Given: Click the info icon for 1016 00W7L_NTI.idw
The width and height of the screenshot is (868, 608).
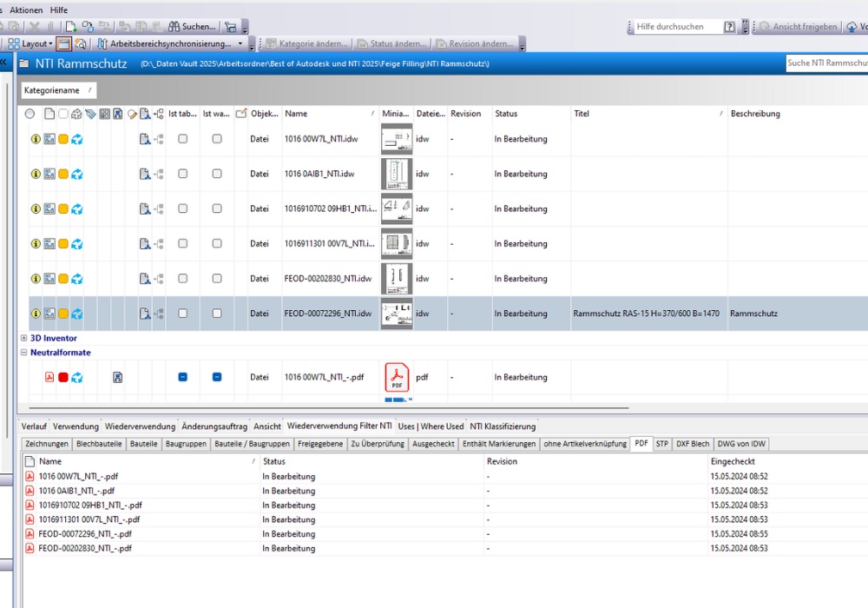Looking at the screenshot, I should [36, 139].
